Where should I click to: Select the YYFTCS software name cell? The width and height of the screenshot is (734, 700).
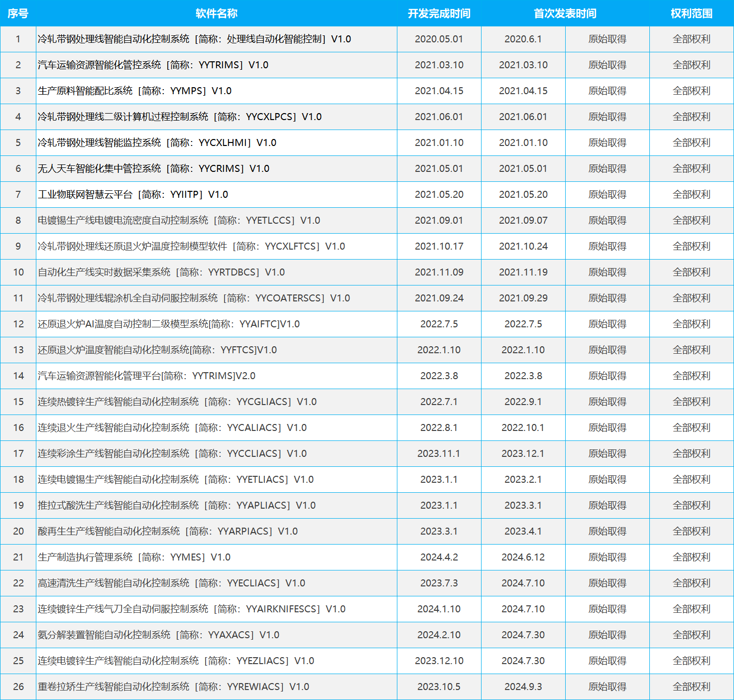point(217,350)
